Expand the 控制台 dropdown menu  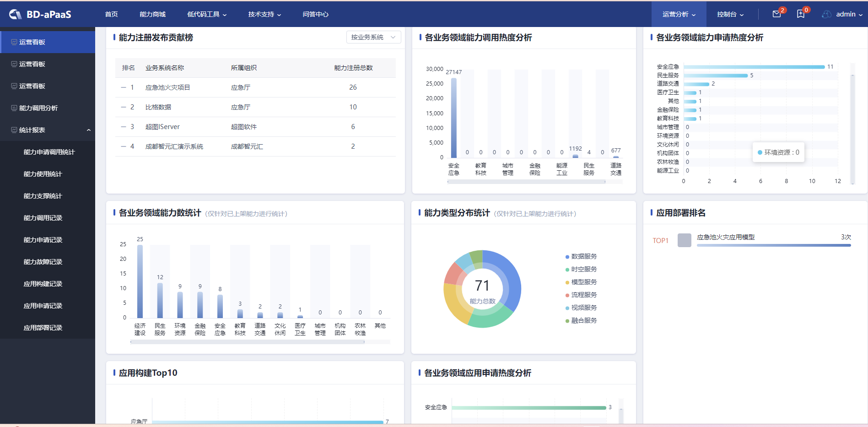pyautogui.click(x=730, y=14)
